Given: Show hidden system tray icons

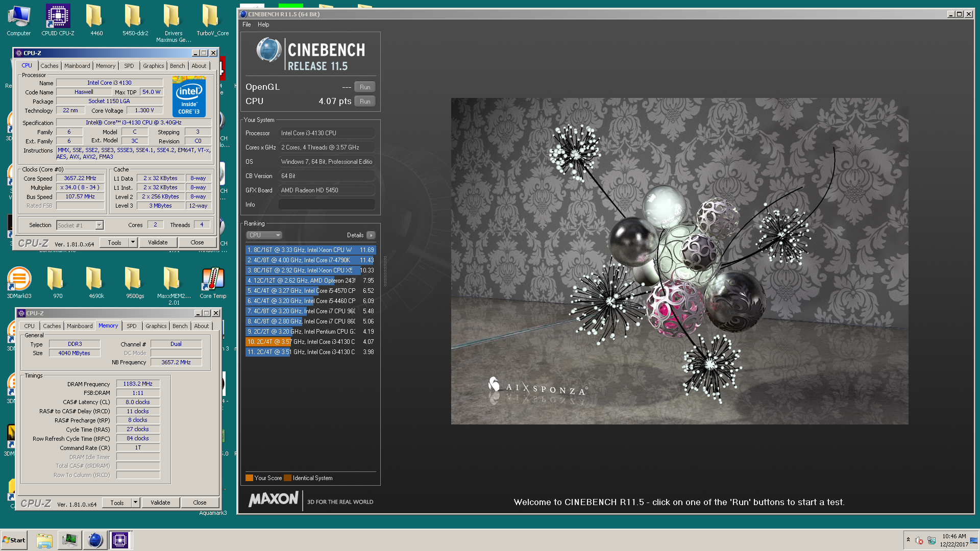Looking at the screenshot, I should (908, 540).
